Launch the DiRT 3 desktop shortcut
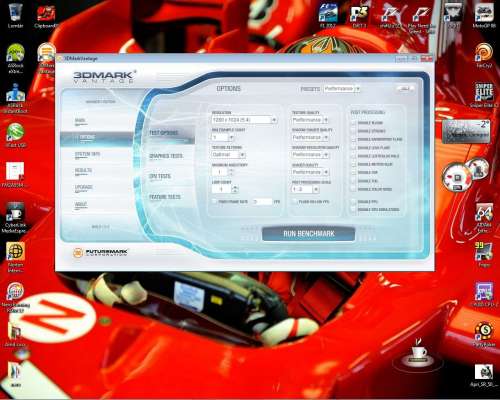 coord(359,16)
